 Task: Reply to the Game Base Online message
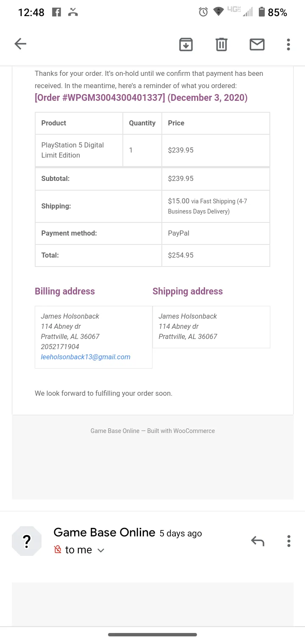(258, 541)
